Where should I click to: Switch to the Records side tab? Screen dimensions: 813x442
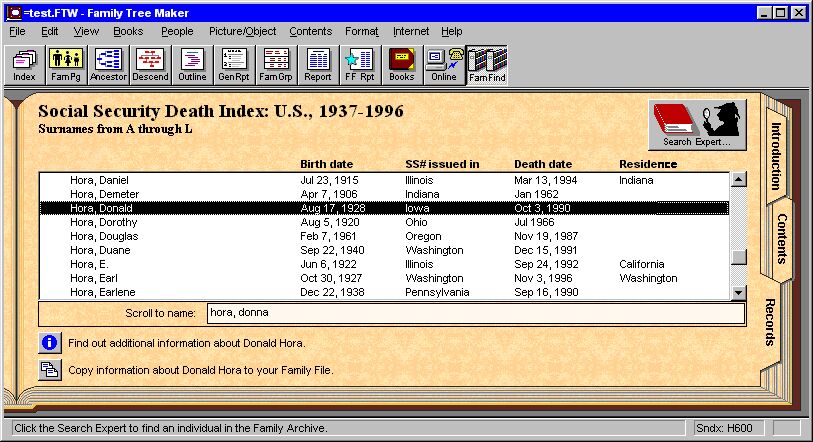(x=770, y=322)
